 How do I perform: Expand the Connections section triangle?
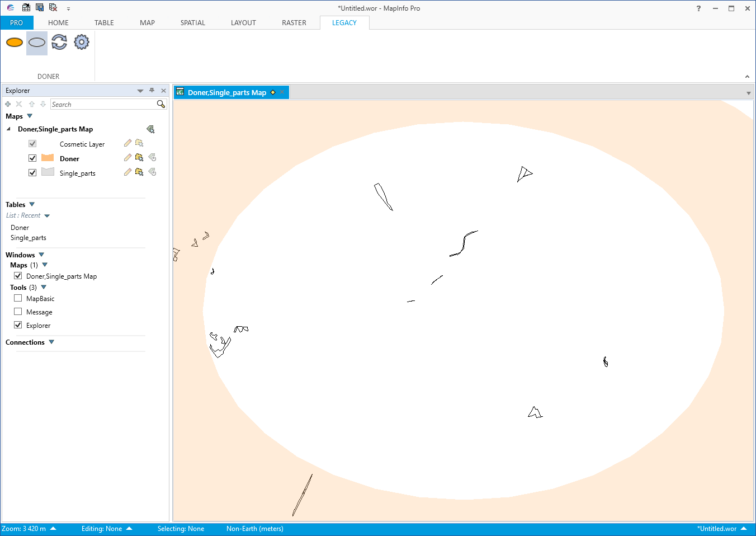click(51, 342)
